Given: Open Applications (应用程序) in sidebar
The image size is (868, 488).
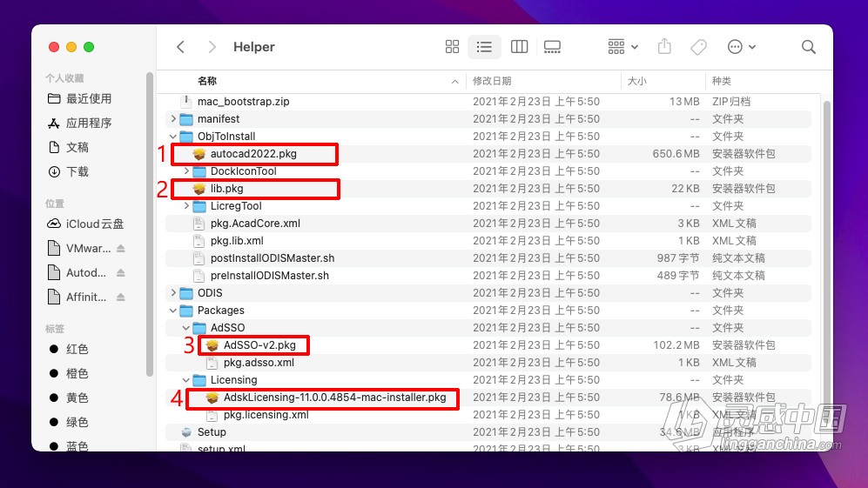Looking at the screenshot, I should (x=80, y=123).
